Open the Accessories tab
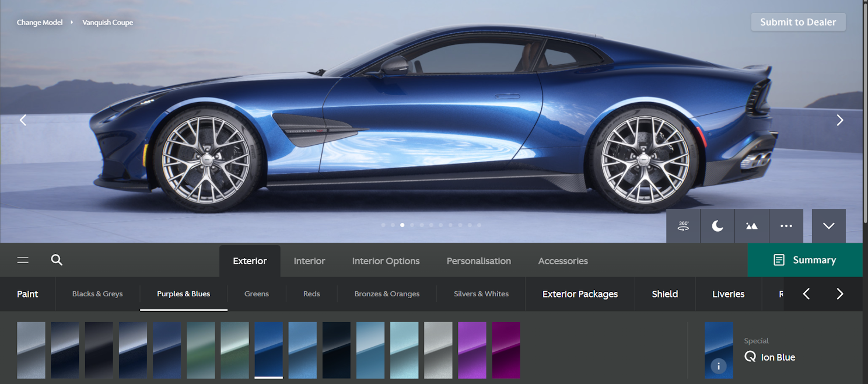The image size is (868, 384). click(563, 261)
